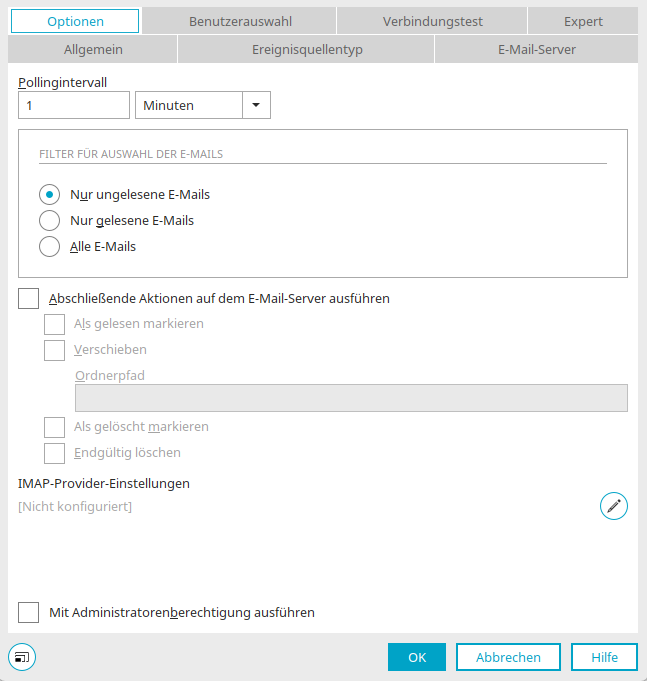Check Als gelöscht markieren
The width and height of the screenshot is (647, 681).
tap(54, 427)
